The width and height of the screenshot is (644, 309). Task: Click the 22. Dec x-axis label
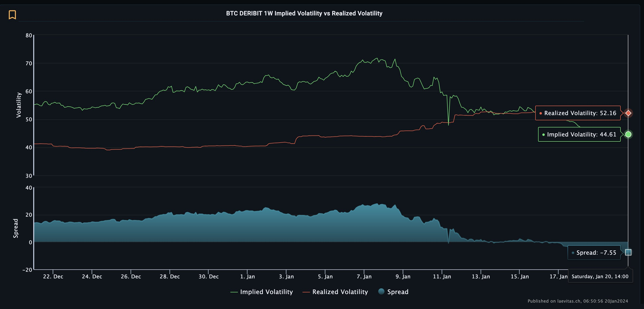pyautogui.click(x=53, y=276)
